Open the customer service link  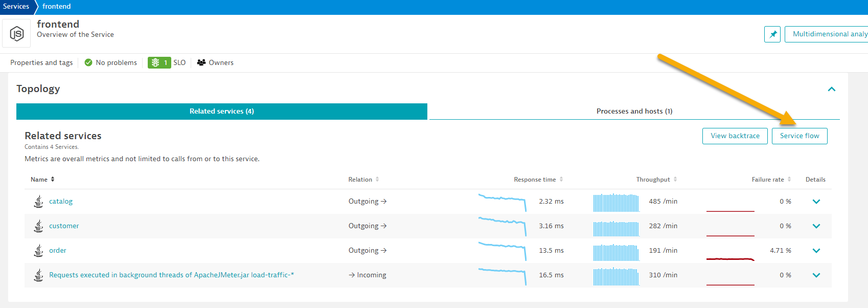point(64,226)
